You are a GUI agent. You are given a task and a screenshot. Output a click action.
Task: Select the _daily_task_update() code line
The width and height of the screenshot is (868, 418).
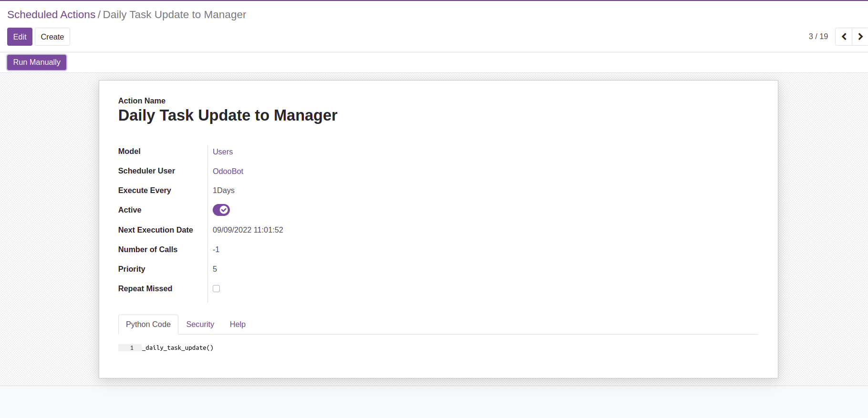click(x=177, y=348)
